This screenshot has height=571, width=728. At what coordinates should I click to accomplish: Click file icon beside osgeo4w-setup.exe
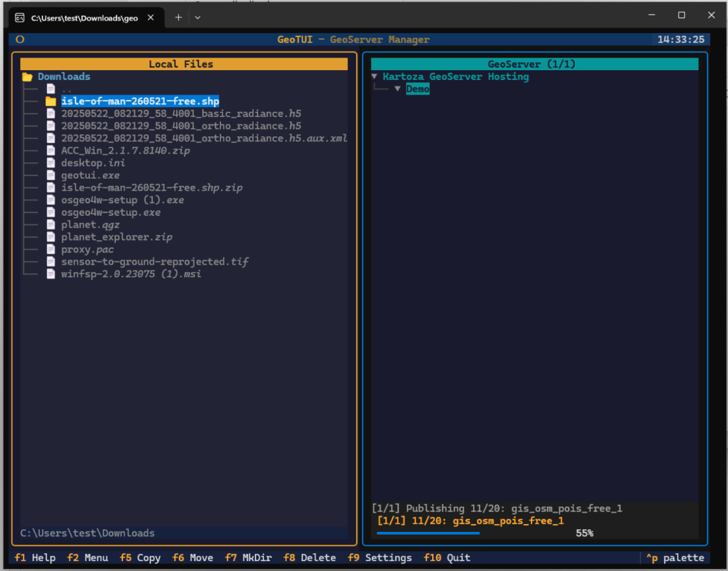click(x=51, y=212)
